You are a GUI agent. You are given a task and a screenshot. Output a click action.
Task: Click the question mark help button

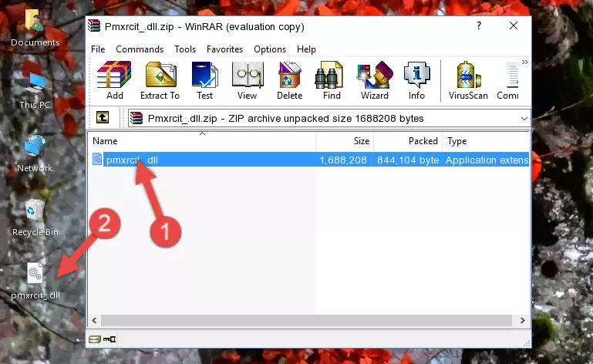pyautogui.click(x=479, y=25)
